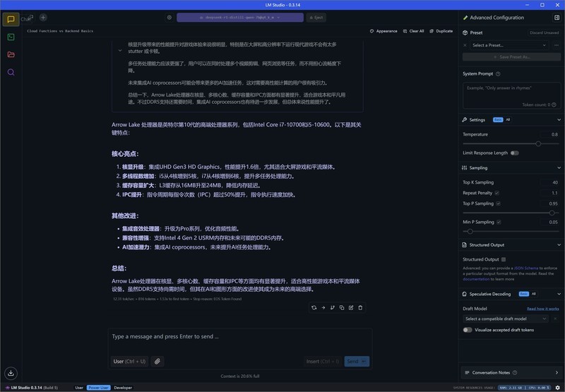Click Save Preset As button
This screenshot has width=565, height=392.
point(511,57)
